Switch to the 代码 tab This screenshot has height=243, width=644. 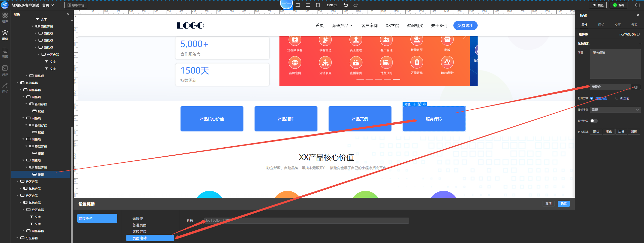click(x=634, y=25)
